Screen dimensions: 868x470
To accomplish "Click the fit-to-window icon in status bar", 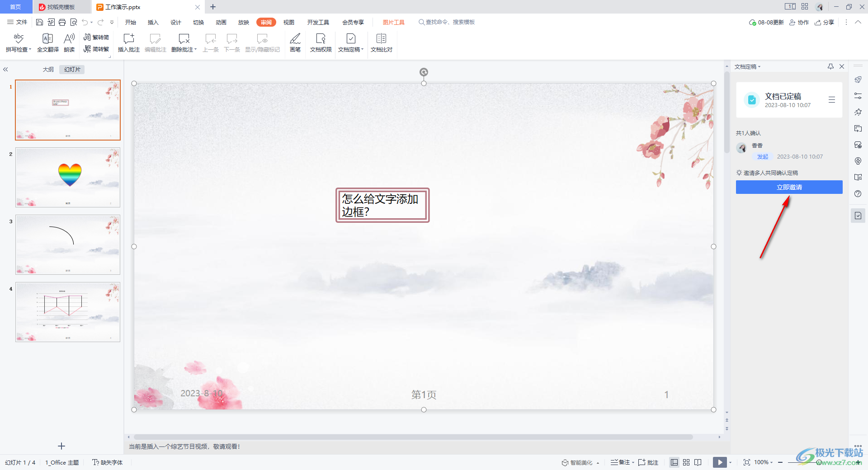I will pyautogui.click(x=747, y=462).
